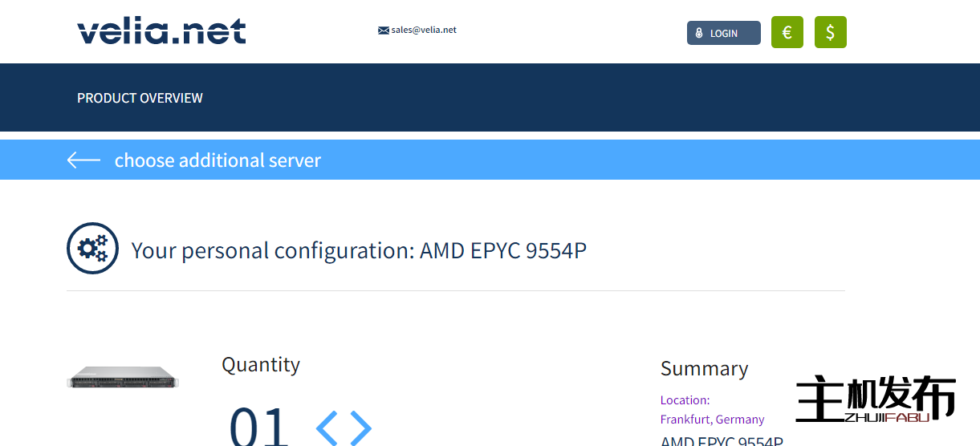Viewport: 980px width, 446px height.
Task: Select the "choose additional server" link
Action: click(218, 160)
